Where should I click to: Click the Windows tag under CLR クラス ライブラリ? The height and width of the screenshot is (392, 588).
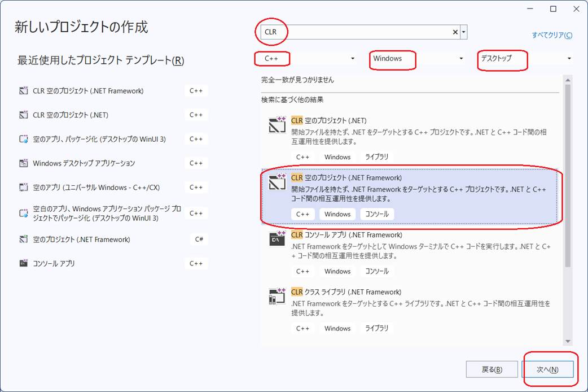pos(337,328)
